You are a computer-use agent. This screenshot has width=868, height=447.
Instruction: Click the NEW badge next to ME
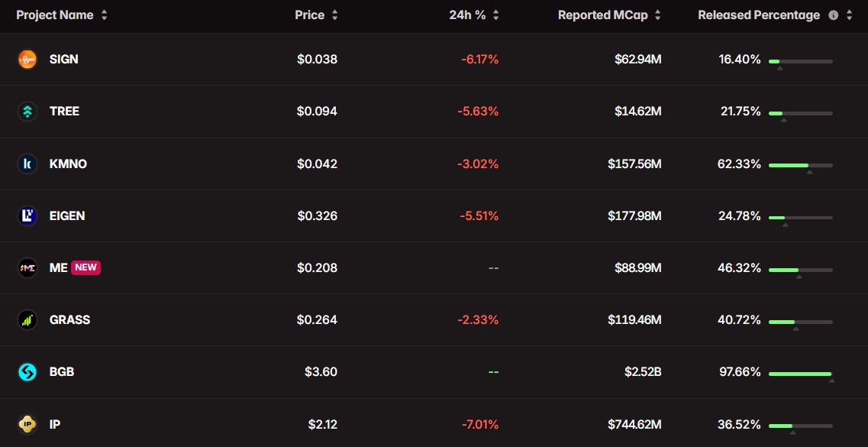pos(86,267)
